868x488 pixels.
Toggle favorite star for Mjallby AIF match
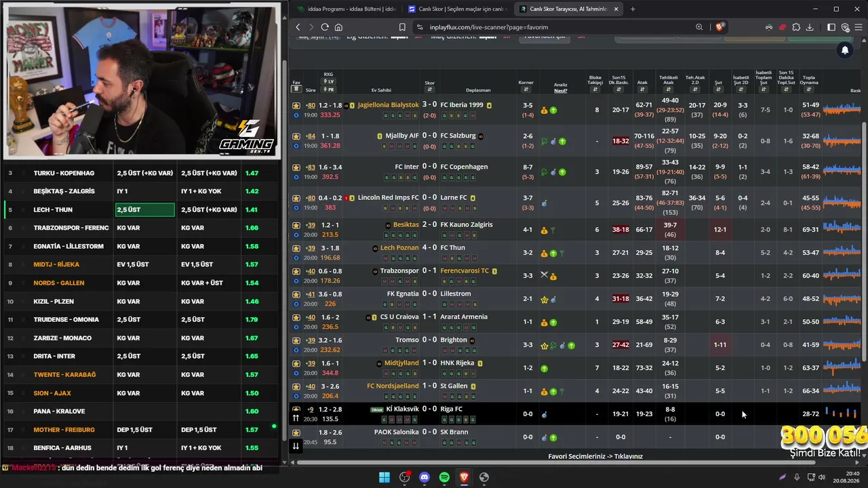pyautogui.click(x=296, y=136)
